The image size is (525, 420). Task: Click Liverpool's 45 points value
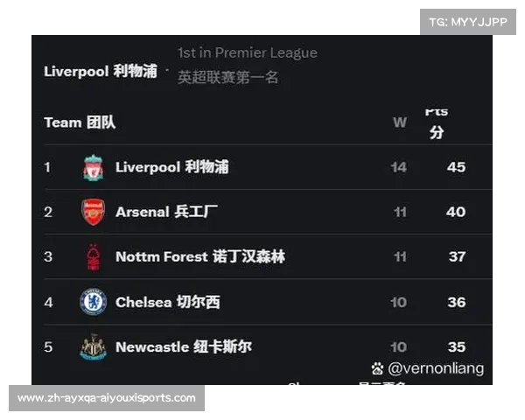(456, 167)
